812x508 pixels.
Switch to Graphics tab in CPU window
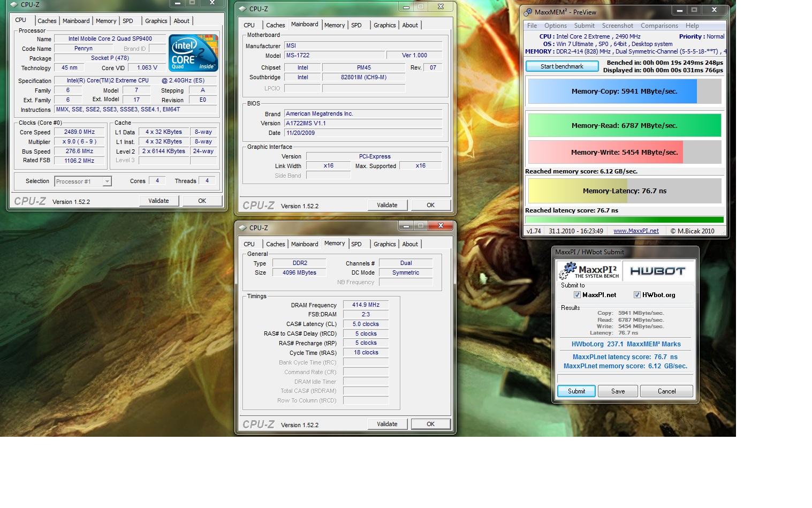156,21
